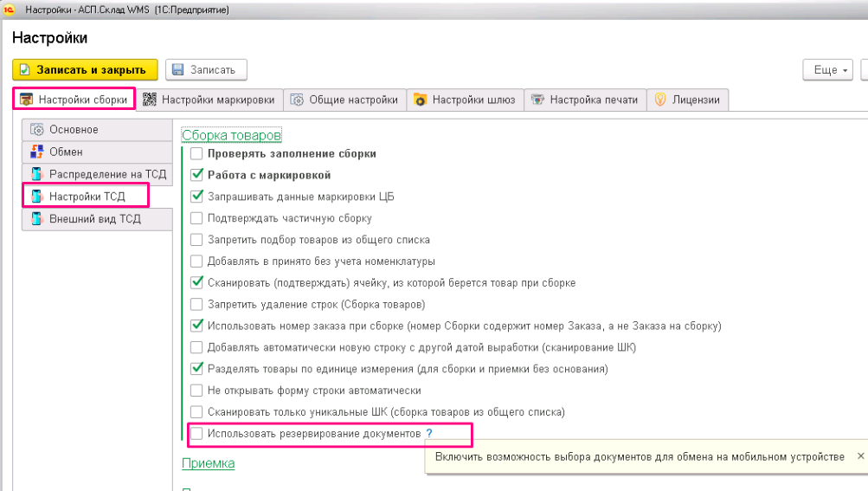Click the Настройки page heading
The image size is (868, 491).
[x=50, y=38]
